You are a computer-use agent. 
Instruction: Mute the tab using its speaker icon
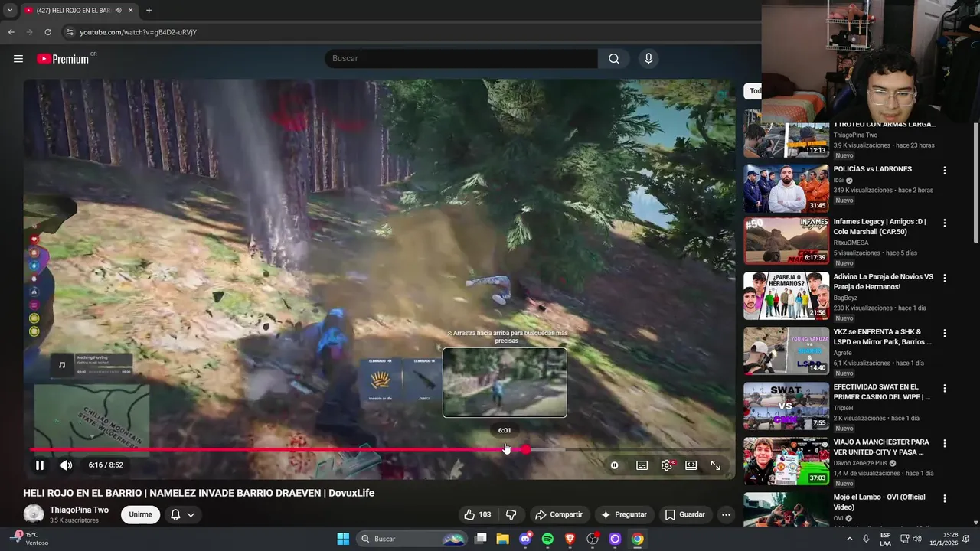(x=118, y=10)
